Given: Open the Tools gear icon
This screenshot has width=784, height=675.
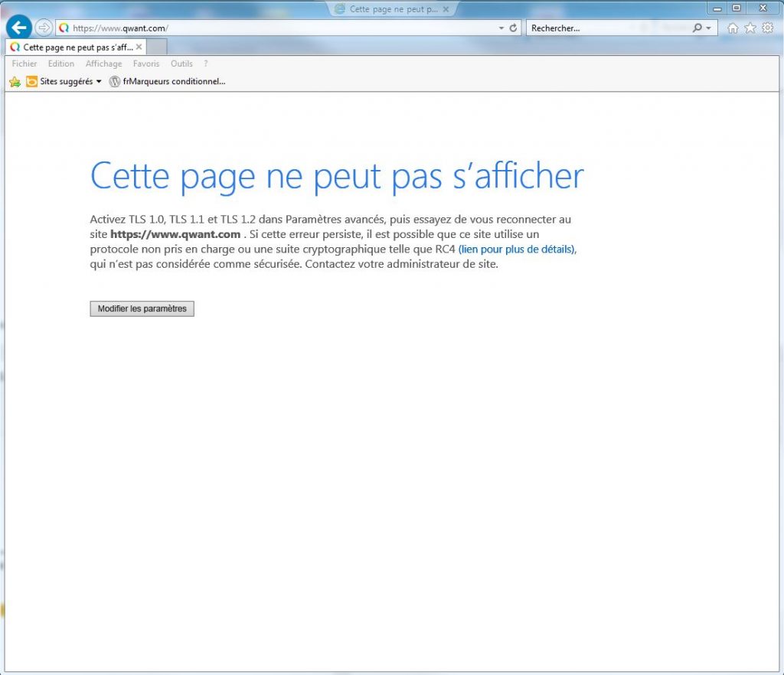Looking at the screenshot, I should tap(767, 28).
